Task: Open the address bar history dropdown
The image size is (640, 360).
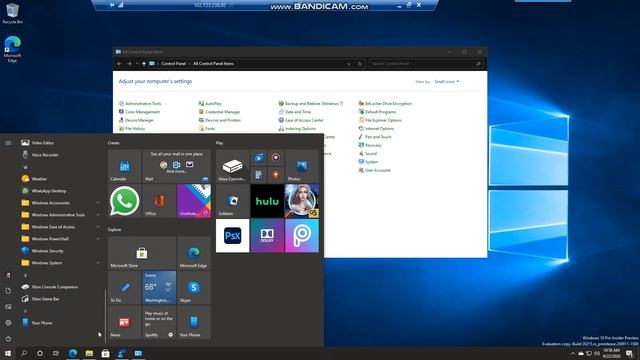Action: point(349,64)
